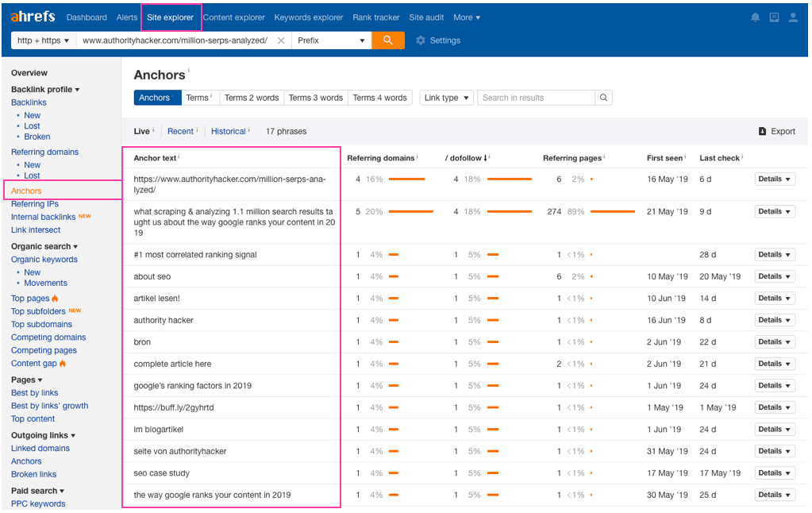This screenshot has height=513, width=812.
Task: Sort by the dofollow column header
Action: pos(467,158)
